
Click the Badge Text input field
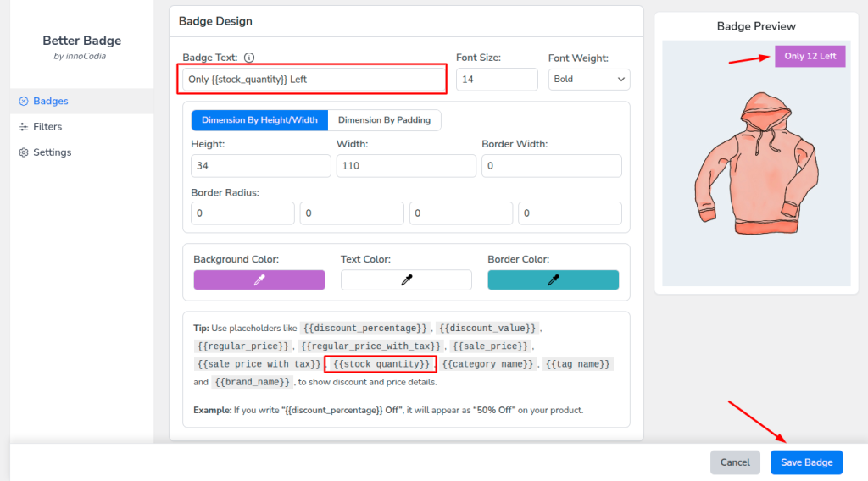coord(314,80)
